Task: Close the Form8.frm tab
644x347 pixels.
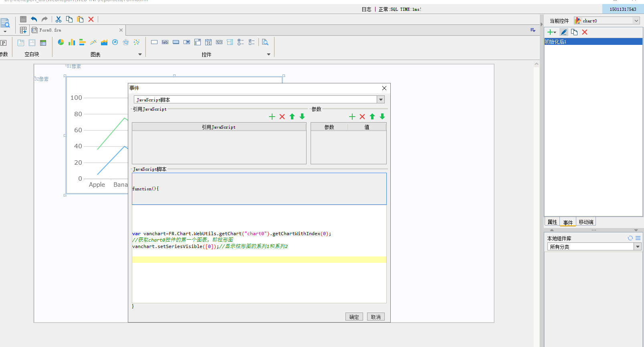Action: [x=121, y=30]
